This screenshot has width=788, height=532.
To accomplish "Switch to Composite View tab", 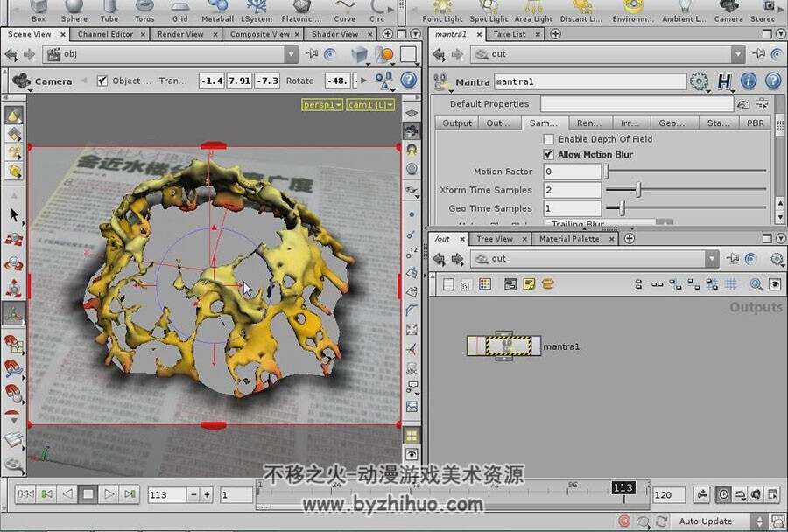I will coord(260,34).
